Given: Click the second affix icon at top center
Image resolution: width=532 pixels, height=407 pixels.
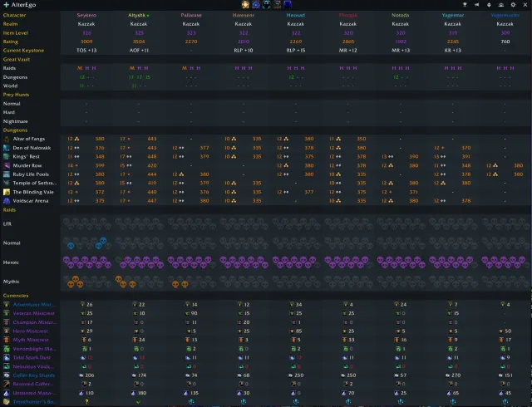Looking at the screenshot, I should 256,4.
